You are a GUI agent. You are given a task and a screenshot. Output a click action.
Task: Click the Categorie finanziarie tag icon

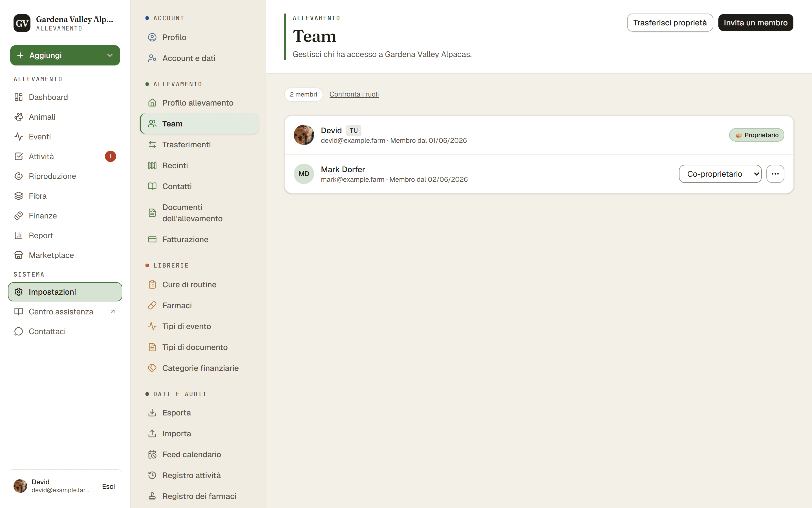152,368
